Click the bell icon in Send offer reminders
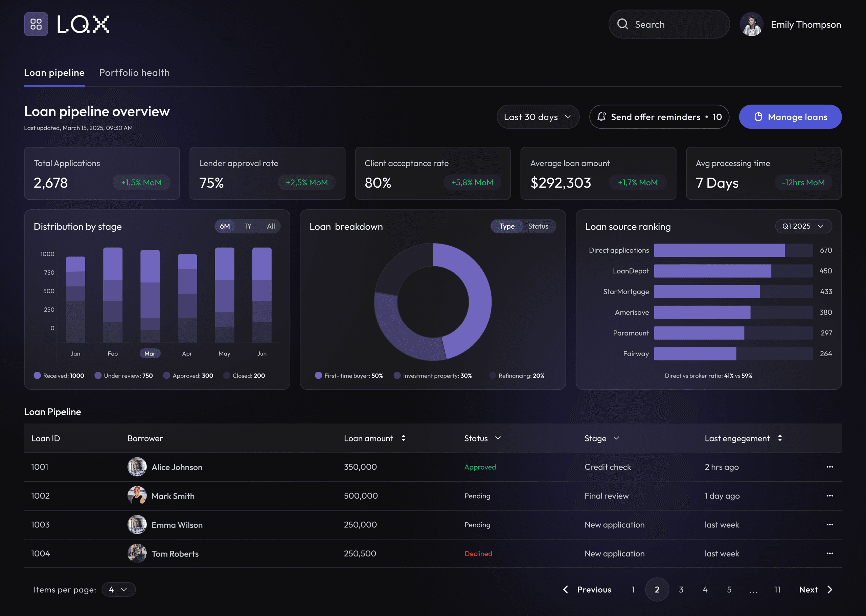Image resolution: width=866 pixels, height=616 pixels. [x=601, y=116]
